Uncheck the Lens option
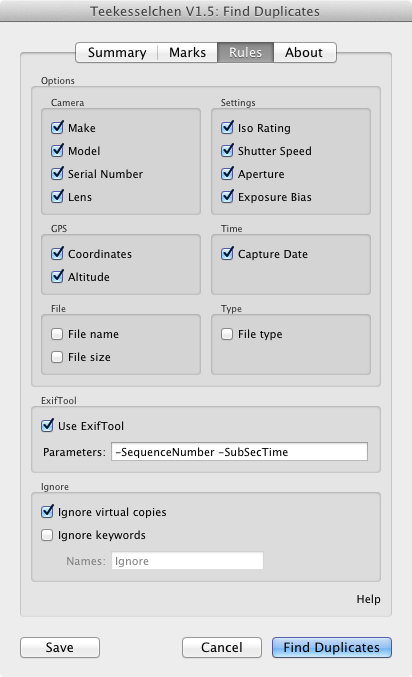The width and height of the screenshot is (412, 677). (x=57, y=196)
